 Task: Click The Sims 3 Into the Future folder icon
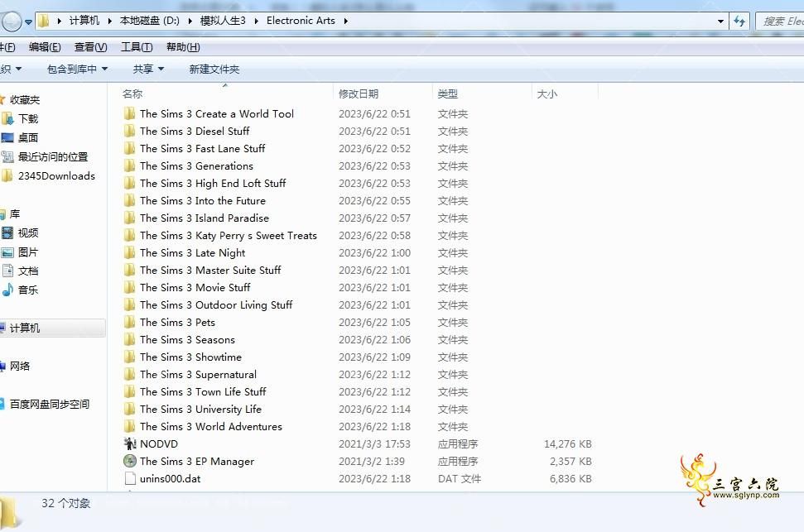[130, 200]
